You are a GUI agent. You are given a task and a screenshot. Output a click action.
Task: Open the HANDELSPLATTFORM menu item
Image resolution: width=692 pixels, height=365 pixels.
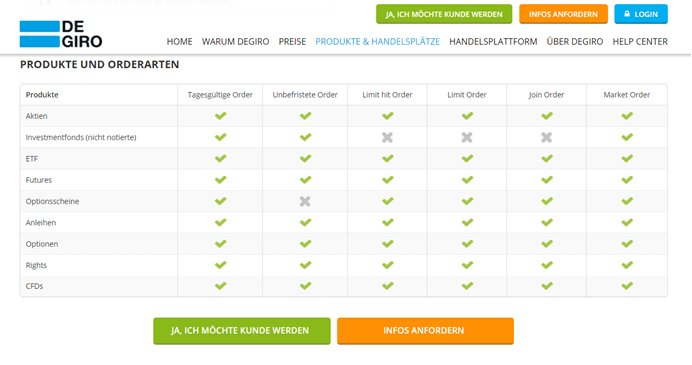[x=493, y=41]
